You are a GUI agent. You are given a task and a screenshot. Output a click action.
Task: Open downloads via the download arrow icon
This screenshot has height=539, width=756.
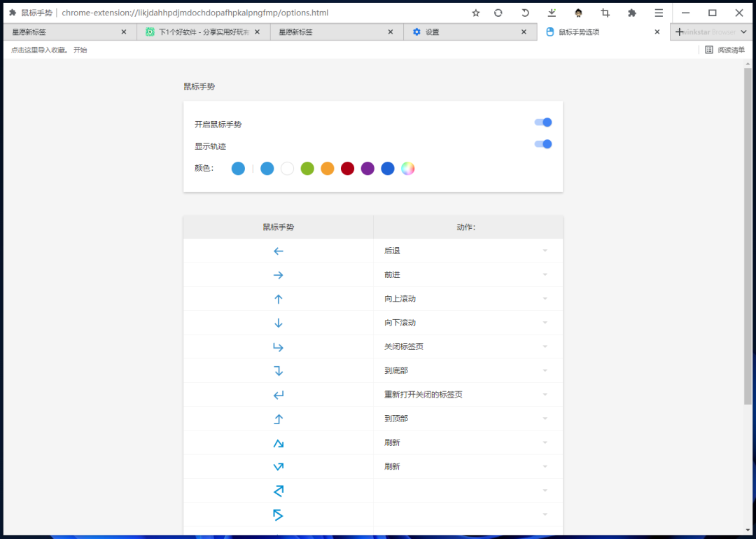pos(552,13)
